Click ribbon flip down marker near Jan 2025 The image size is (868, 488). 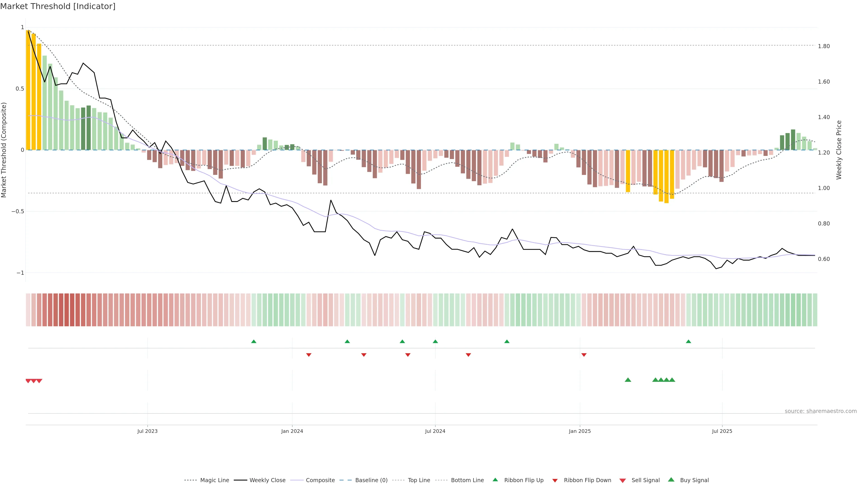click(584, 355)
